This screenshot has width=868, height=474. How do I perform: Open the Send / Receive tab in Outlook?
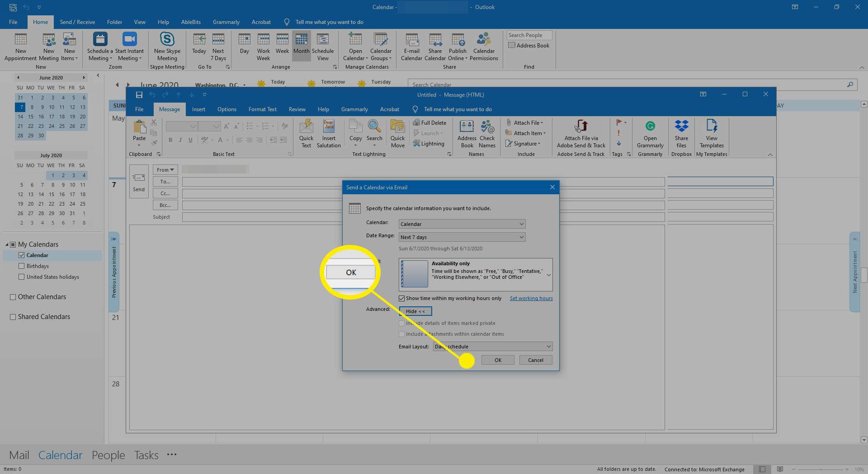[x=77, y=22]
